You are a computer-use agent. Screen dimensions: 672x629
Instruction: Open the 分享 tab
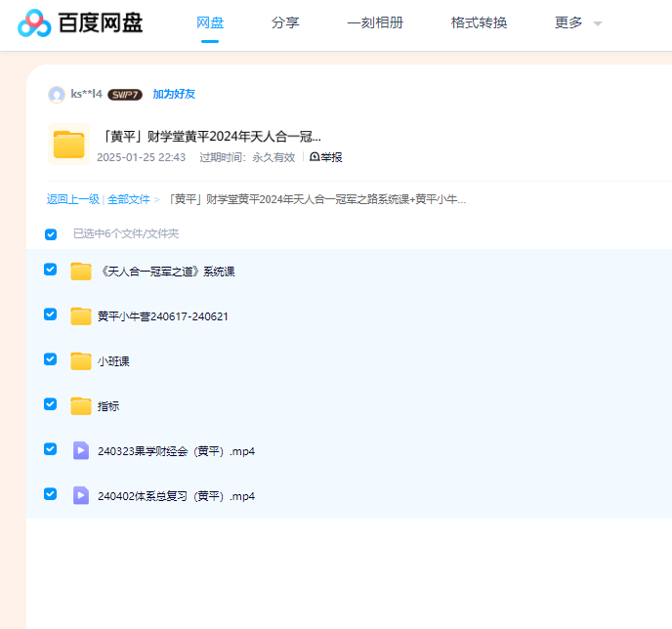tap(285, 22)
